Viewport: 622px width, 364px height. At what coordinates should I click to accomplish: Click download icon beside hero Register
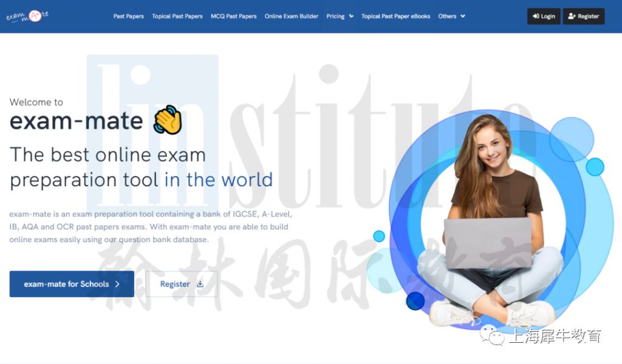(200, 283)
